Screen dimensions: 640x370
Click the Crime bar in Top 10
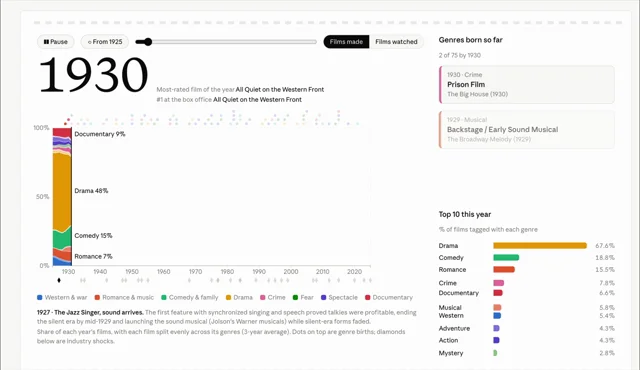point(498,283)
